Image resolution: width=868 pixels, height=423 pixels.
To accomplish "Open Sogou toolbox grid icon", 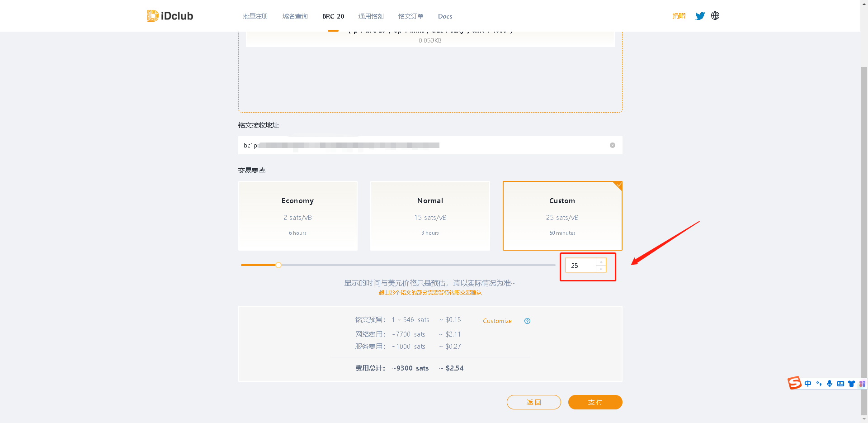I will (862, 384).
